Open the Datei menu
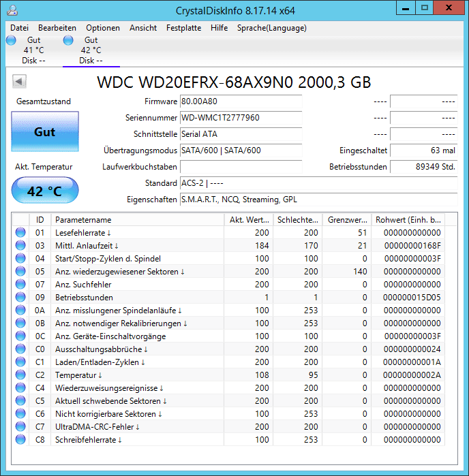The height and width of the screenshot is (476, 469). [x=20, y=28]
